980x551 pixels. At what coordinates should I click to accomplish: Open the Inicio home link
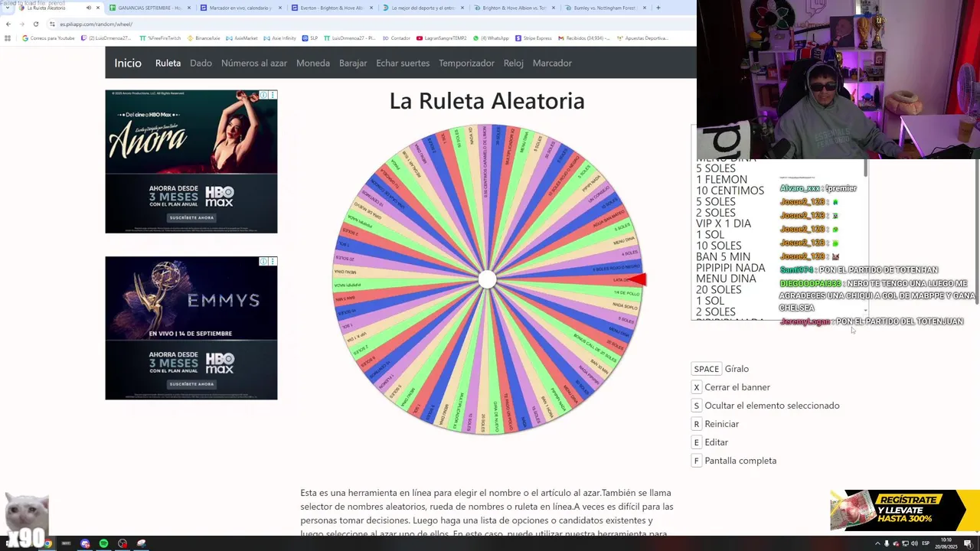(x=128, y=63)
